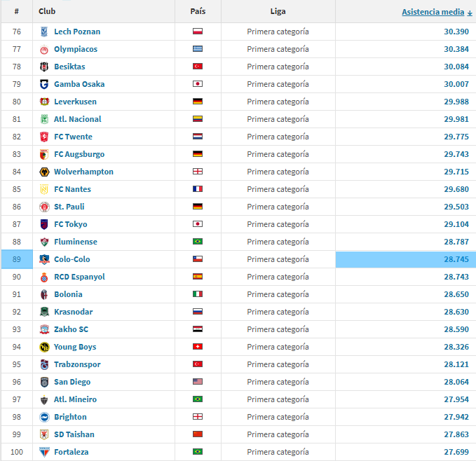Open the FC Twente club link

[73, 137]
